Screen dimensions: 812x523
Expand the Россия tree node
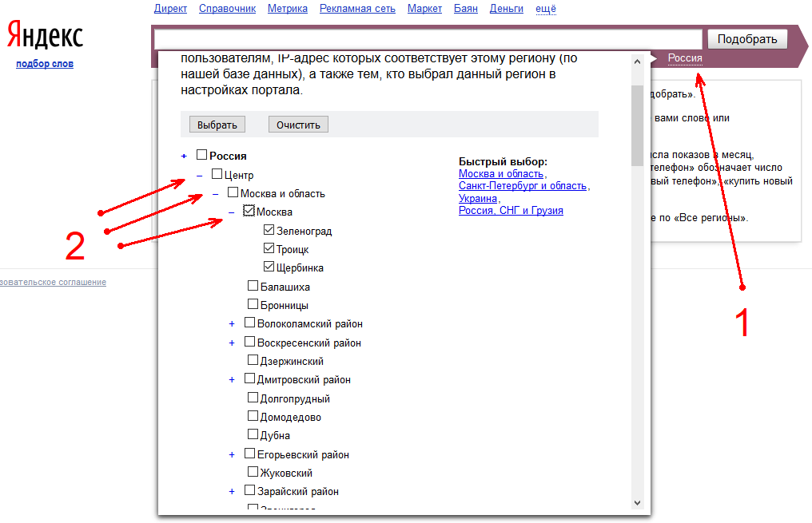[x=184, y=157]
